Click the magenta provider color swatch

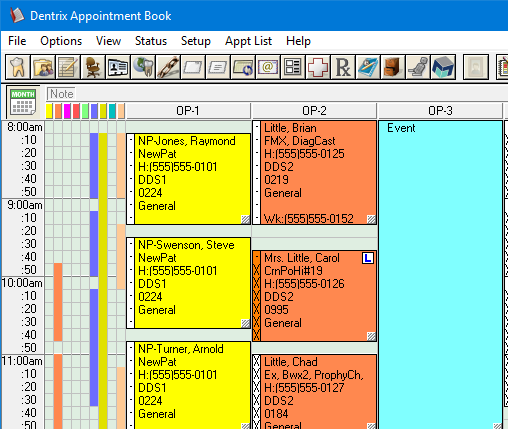[x=67, y=111]
